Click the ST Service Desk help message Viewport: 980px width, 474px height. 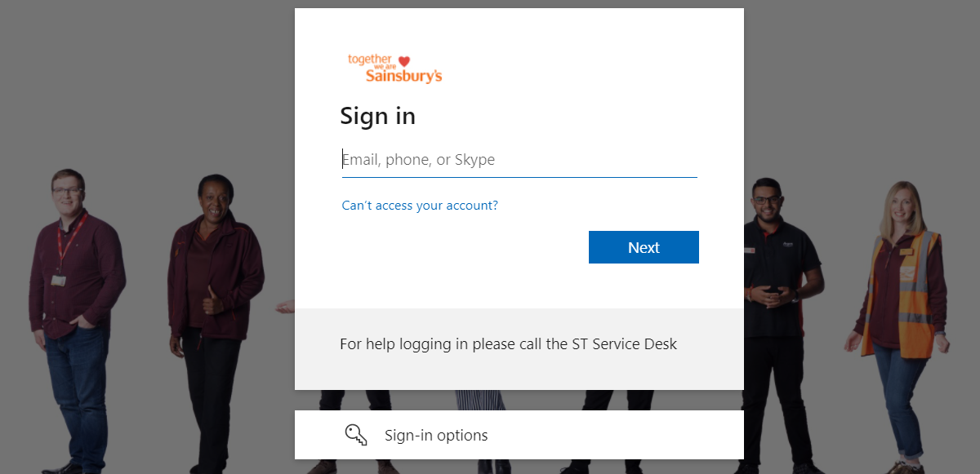[x=508, y=343]
